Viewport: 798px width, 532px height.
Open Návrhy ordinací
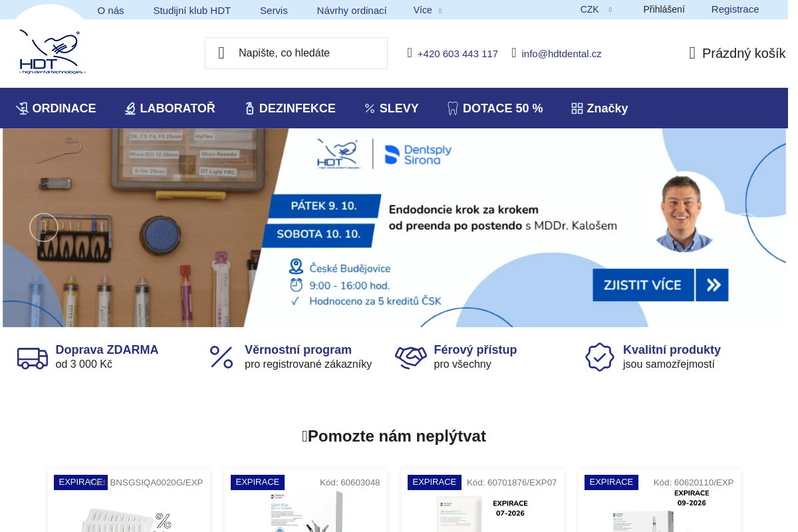[x=352, y=10]
